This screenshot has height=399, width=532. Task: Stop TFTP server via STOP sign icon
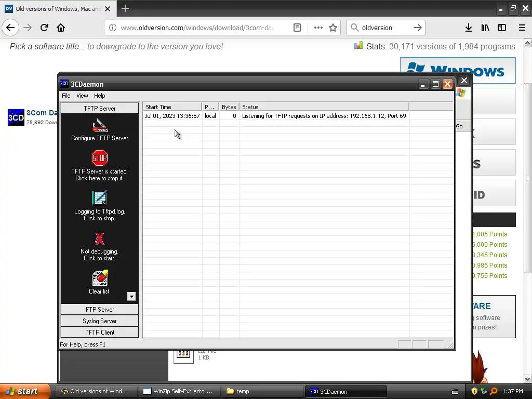coord(99,158)
